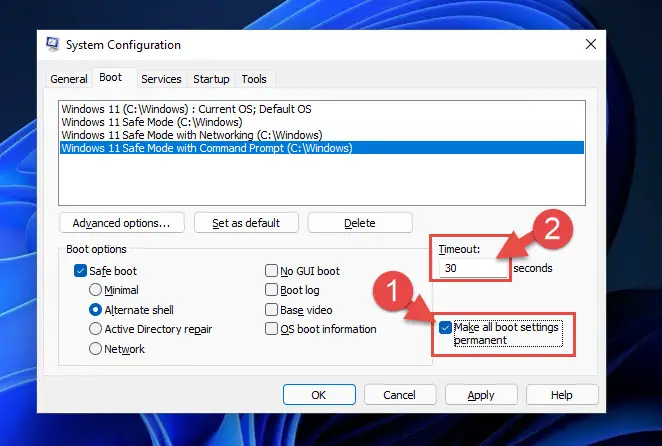Toggle Make all boot settings permanent
662x446 pixels.
(445, 327)
